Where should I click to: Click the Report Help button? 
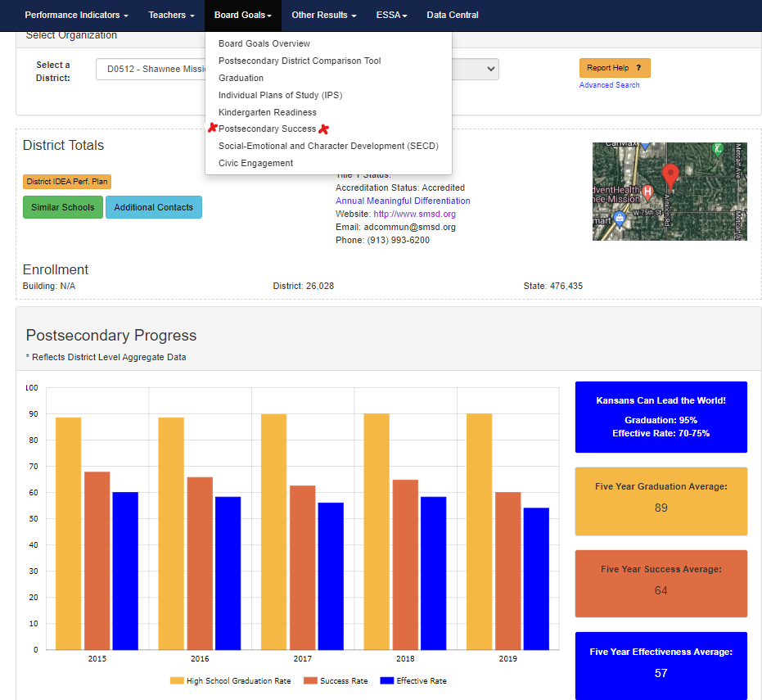tap(615, 68)
